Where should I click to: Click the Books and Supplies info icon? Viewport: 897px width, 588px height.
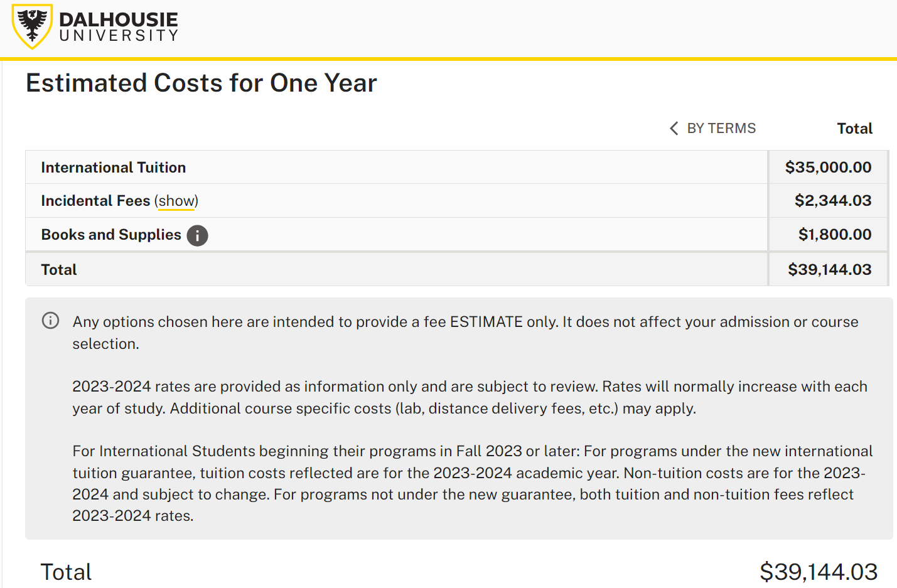[197, 235]
